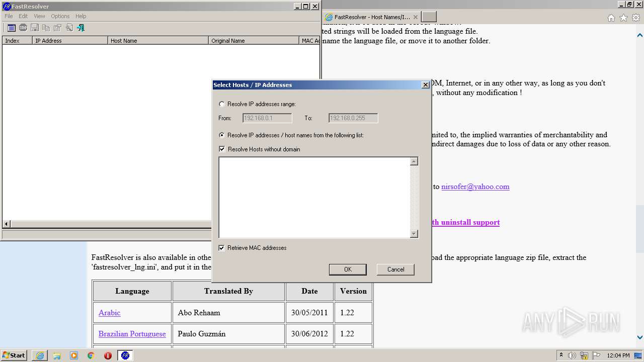This screenshot has width=644, height=362.
Task: Open the Options menu
Action: tap(60, 16)
